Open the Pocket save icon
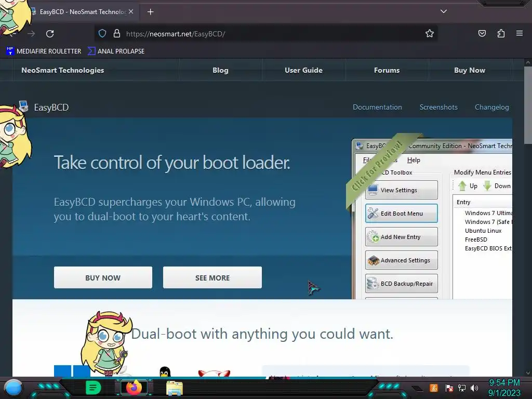Image resolution: width=532 pixels, height=399 pixels. (482, 33)
